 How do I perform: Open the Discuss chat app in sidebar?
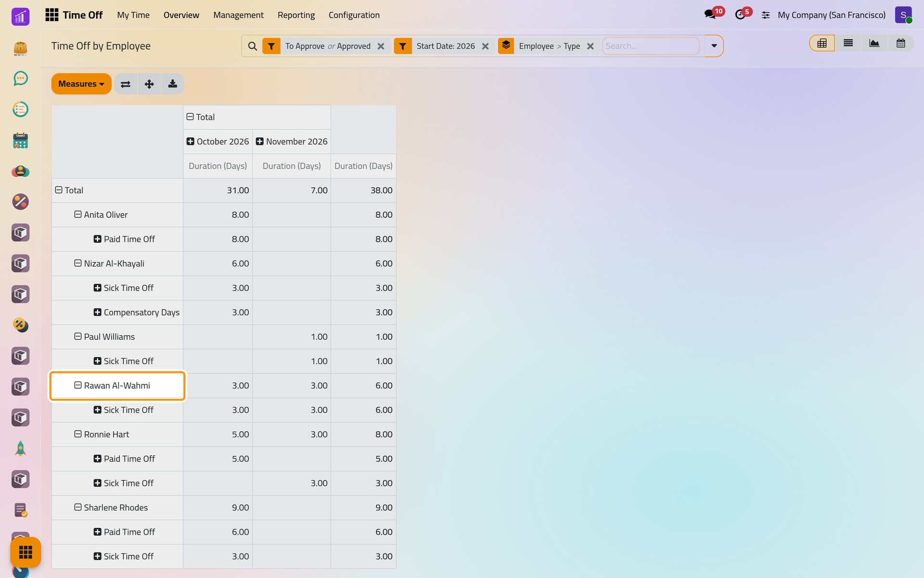(x=20, y=79)
